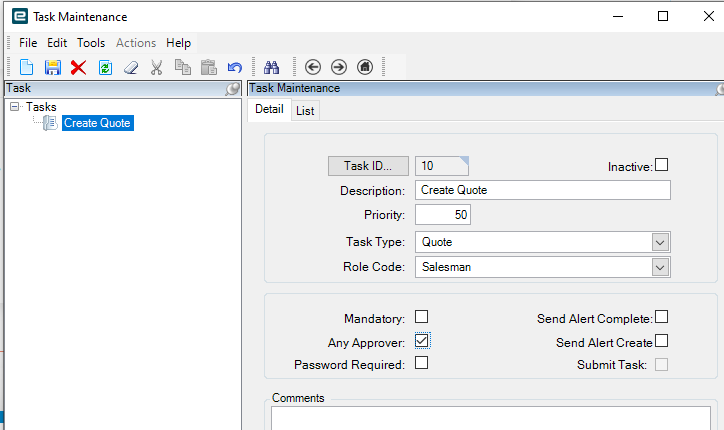Save the task with the floppy disk icon
The height and width of the screenshot is (430, 724).
tap(53, 67)
